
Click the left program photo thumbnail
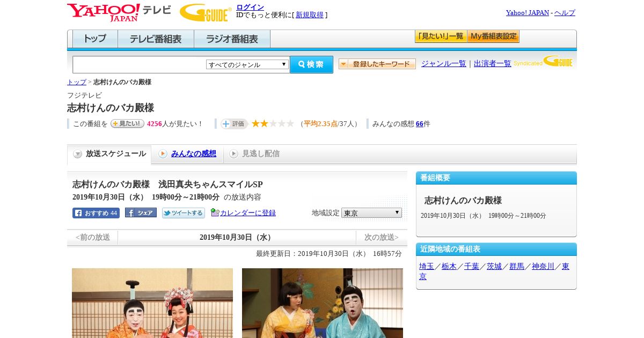(152, 303)
